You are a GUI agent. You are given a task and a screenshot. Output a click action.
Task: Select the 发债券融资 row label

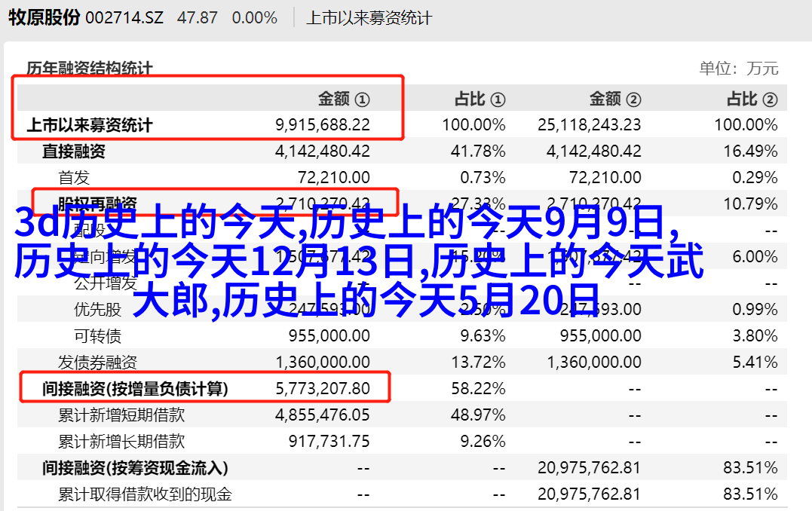pos(97,363)
